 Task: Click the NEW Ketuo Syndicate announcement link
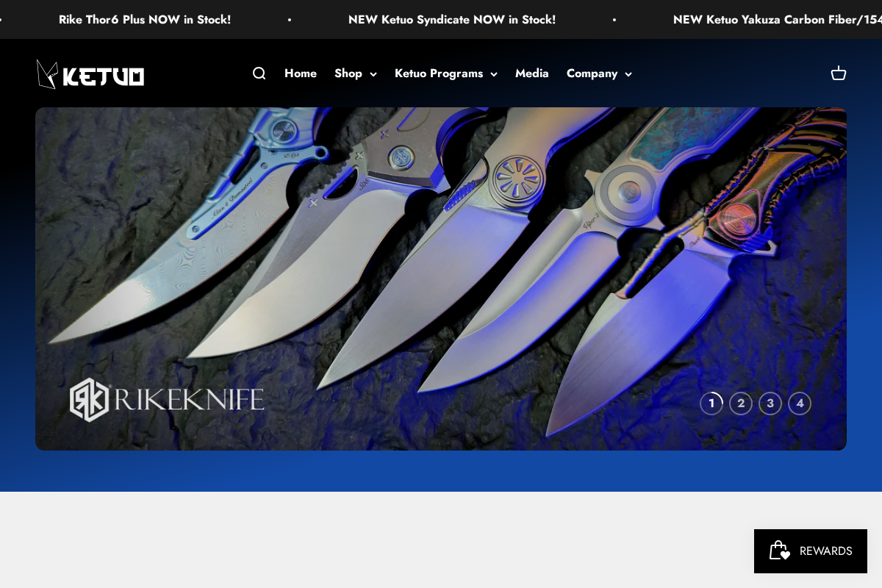point(451,19)
